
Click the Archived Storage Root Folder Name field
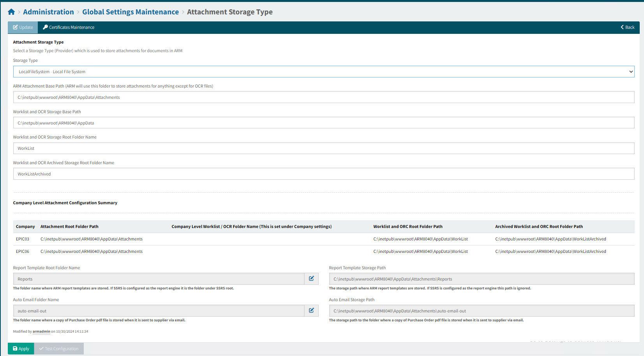coord(323,174)
